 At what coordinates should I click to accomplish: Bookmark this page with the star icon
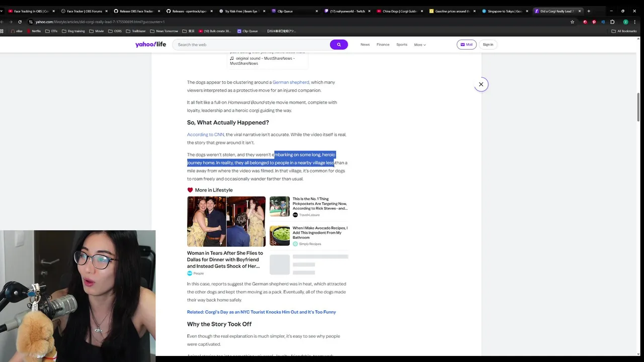[572, 22]
